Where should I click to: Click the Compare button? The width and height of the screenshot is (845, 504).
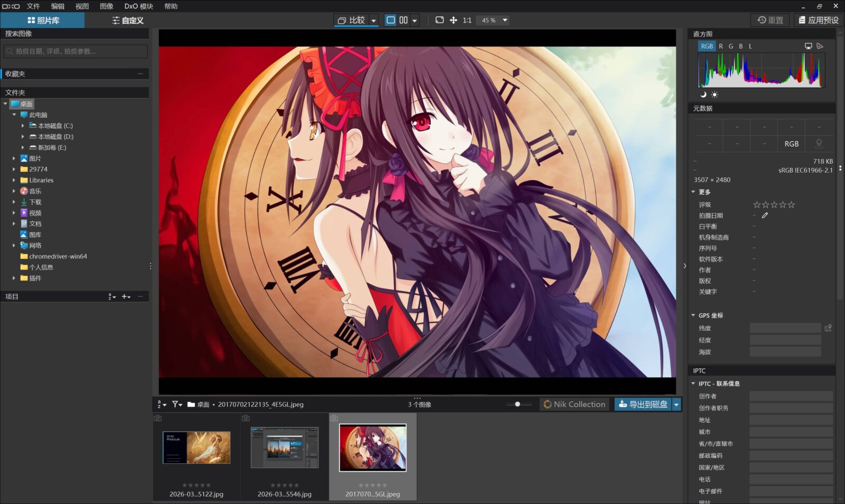click(x=351, y=20)
